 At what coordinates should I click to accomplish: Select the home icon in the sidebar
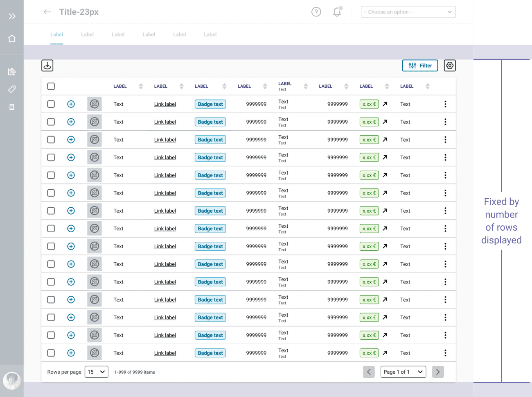point(11,38)
